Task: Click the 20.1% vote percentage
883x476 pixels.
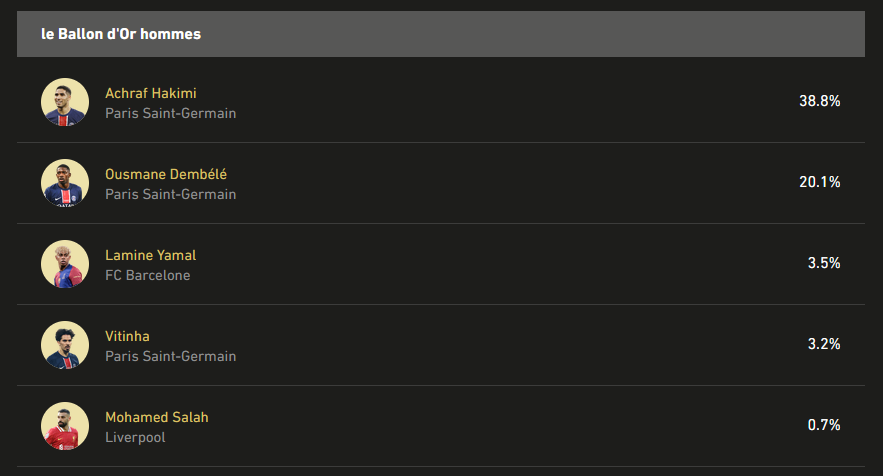Action: pos(820,182)
